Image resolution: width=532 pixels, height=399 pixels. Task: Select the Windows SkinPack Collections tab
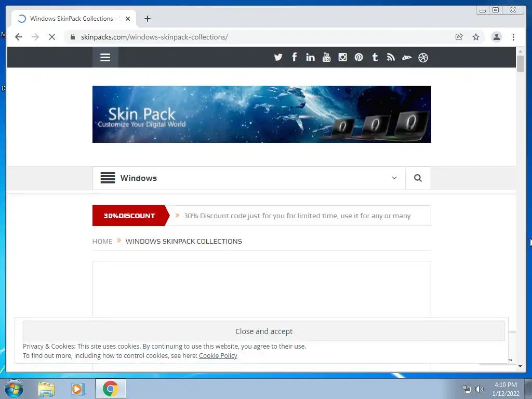[x=74, y=19]
